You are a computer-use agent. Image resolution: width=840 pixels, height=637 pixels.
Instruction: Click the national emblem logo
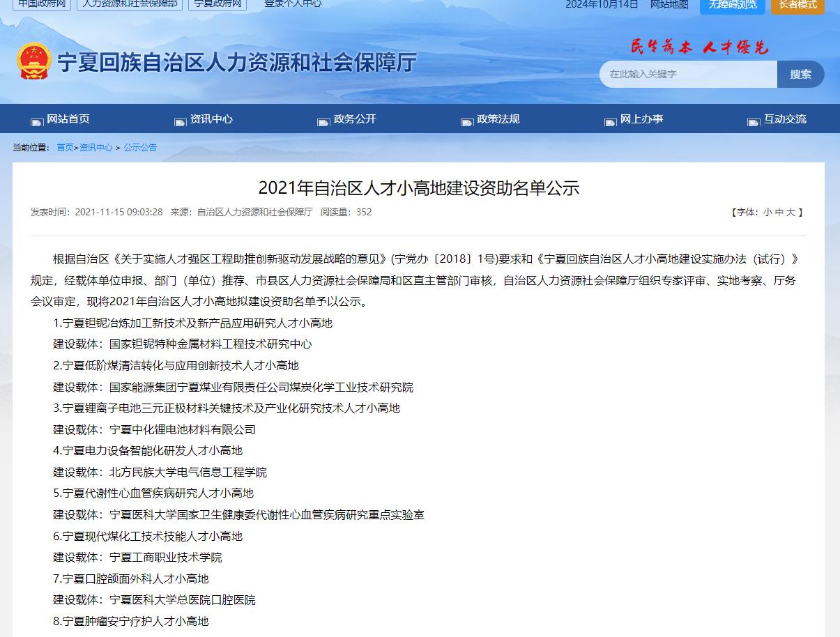[34, 61]
